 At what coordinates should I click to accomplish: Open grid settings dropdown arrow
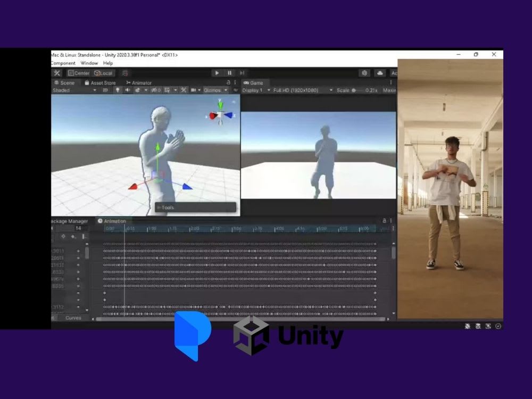(x=176, y=90)
